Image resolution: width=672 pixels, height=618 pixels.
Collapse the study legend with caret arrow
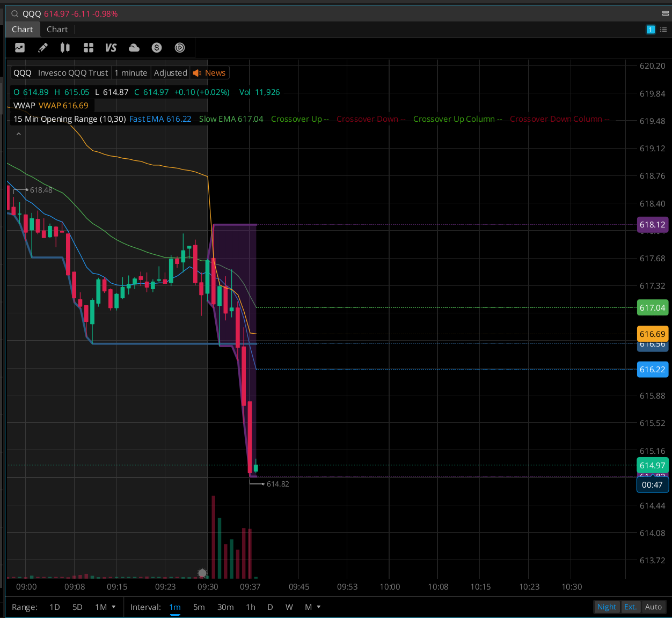point(19,134)
